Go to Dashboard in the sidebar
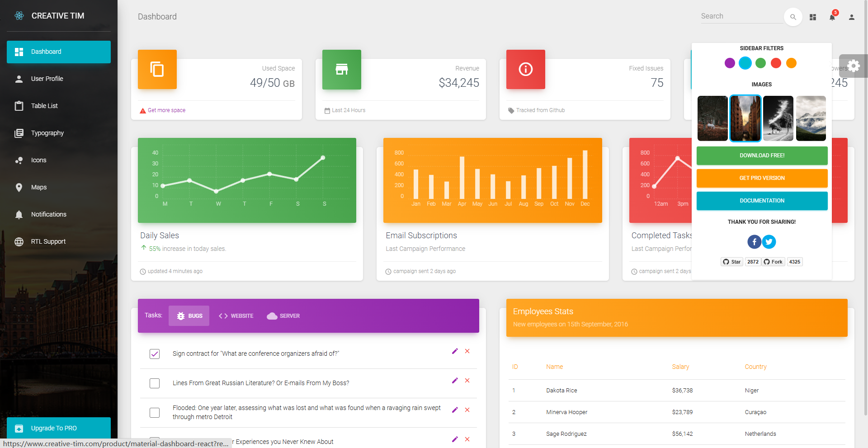Viewport: 868px width, 448px height. 59,52
